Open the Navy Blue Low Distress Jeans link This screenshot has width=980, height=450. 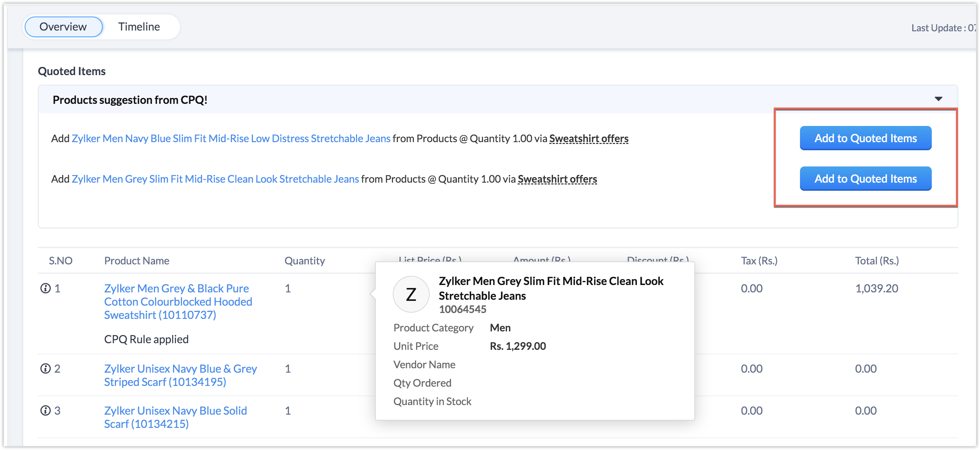click(x=231, y=138)
